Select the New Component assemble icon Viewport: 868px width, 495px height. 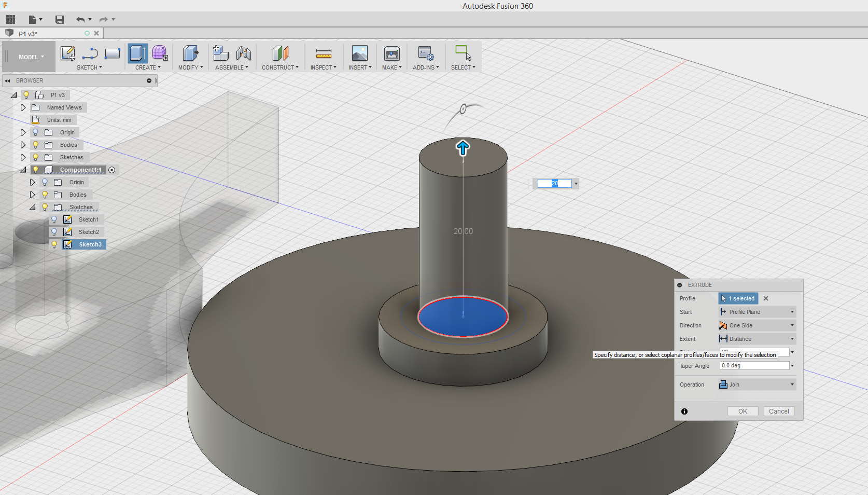tap(221, 53)
